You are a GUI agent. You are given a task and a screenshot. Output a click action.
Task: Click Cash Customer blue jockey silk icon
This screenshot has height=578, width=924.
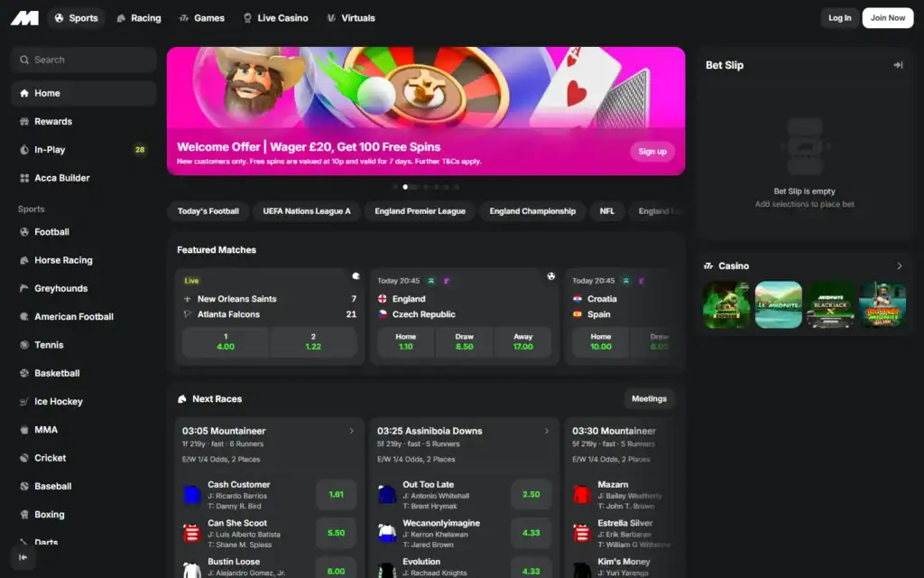[191, 494]
